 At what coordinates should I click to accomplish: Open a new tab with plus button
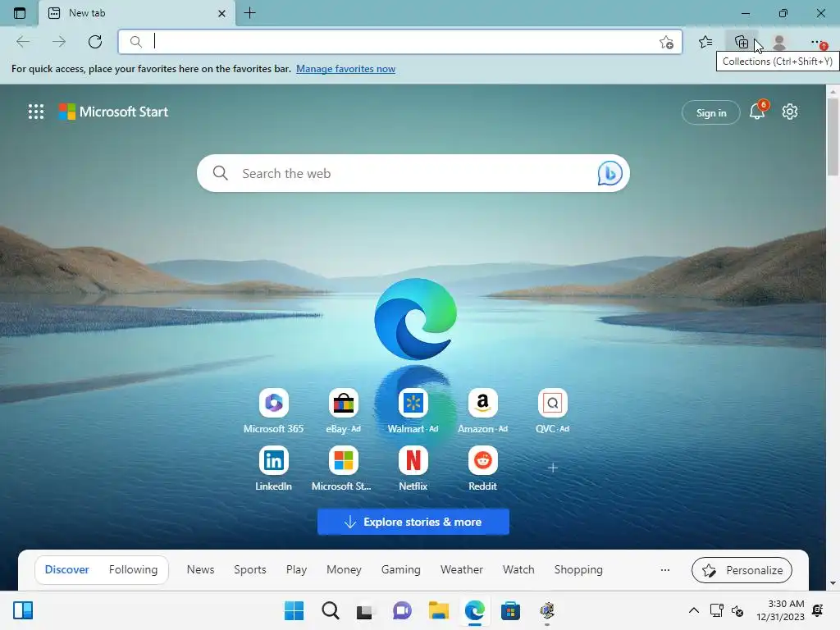coord(249,13)
